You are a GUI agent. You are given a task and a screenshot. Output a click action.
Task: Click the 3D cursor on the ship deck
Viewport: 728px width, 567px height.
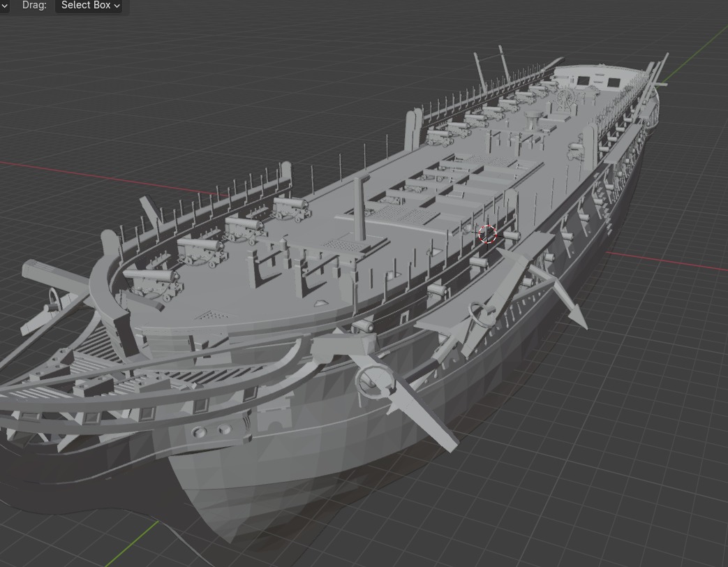(x=487, y=234)
